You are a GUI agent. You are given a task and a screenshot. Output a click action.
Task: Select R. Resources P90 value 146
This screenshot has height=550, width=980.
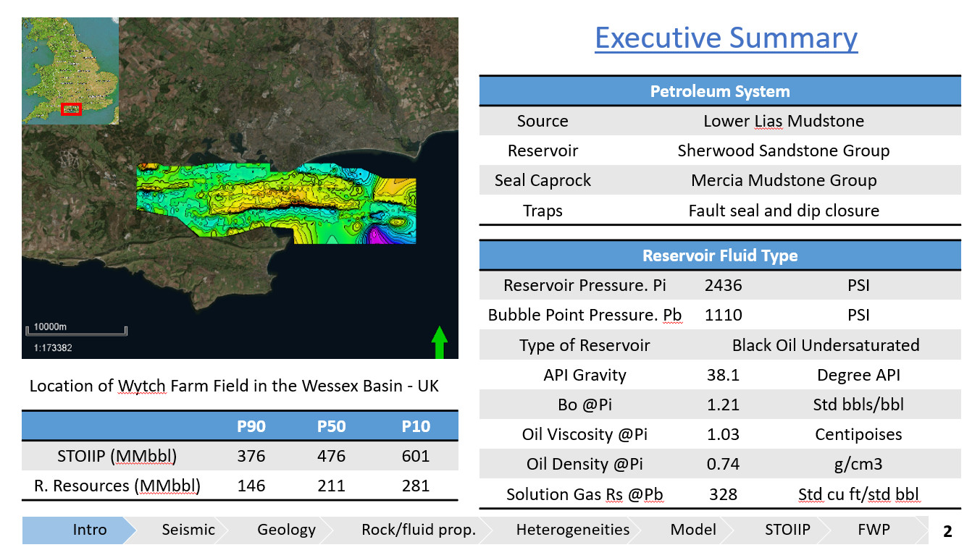tap(251, 486)
